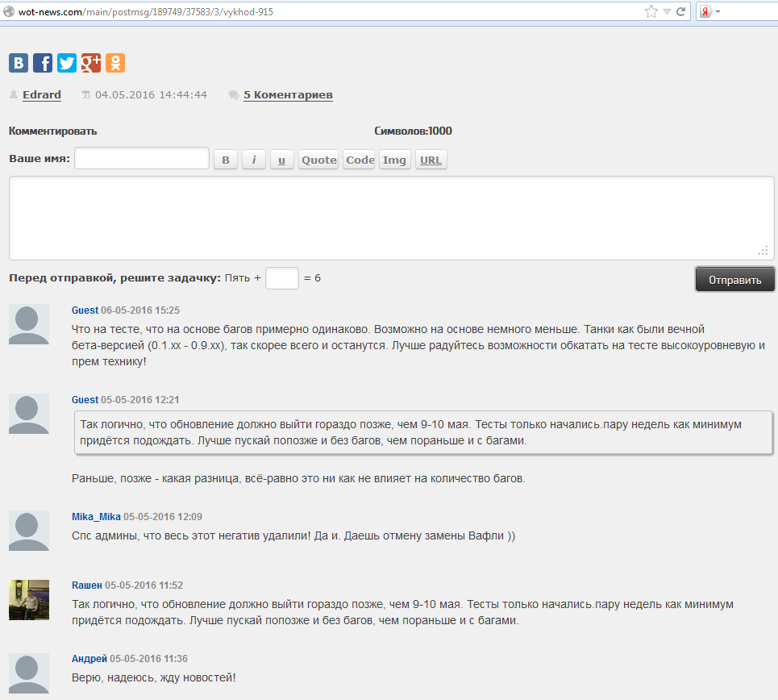Click the Символов:1000 counter

pos(413,131)
